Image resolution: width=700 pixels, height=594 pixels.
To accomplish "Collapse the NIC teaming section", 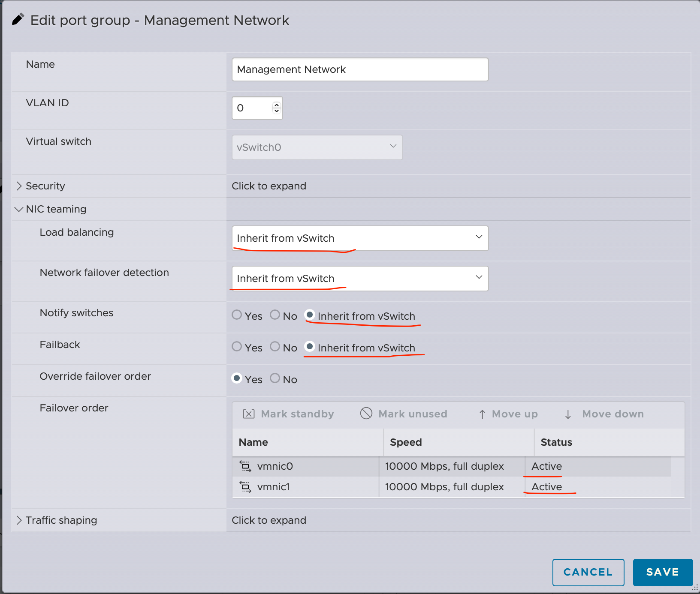I will [19, 209].
